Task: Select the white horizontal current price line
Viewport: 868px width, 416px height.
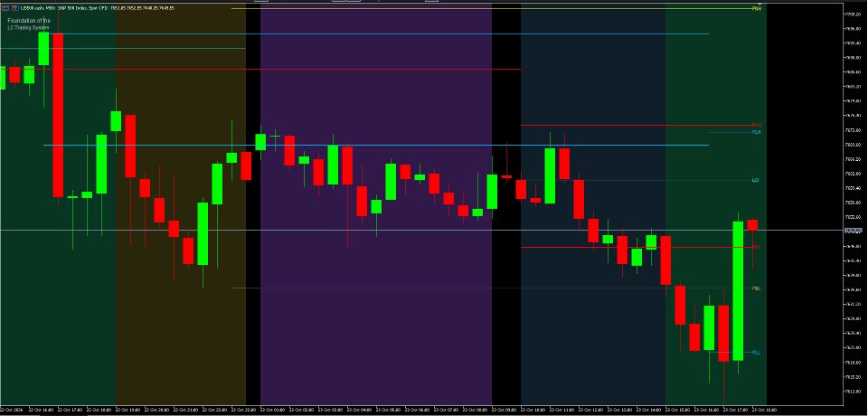Action: point(422,230)
